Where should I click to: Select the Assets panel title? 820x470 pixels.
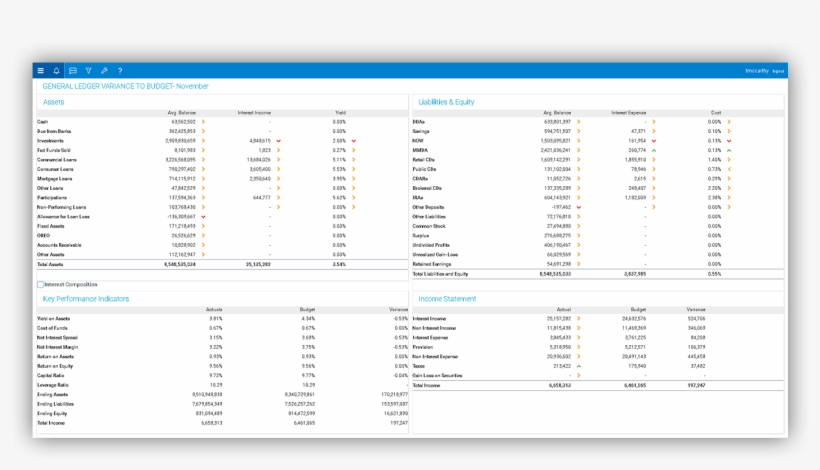pyautogui.click(x=53, y=102)
